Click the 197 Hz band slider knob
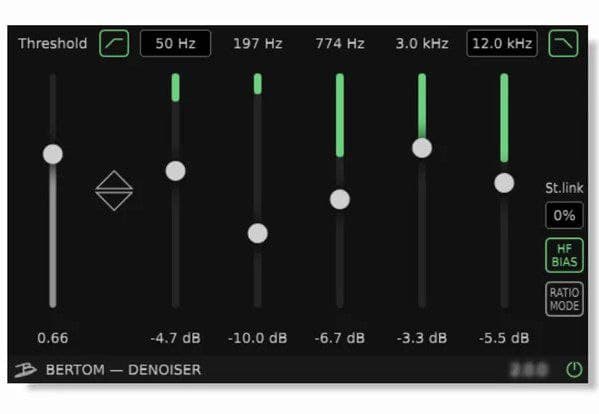Image resolution: width=599 pixels, height=414 pixels. click(257, 233)
